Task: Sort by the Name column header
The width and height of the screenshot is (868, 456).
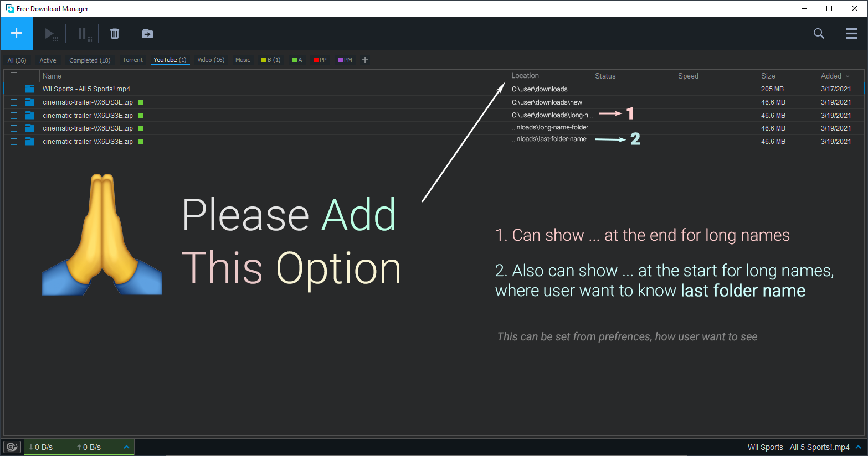Action: point(274,76)
